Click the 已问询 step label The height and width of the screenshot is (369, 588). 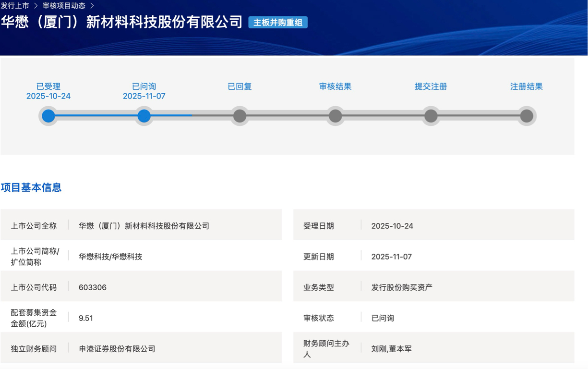144,86
